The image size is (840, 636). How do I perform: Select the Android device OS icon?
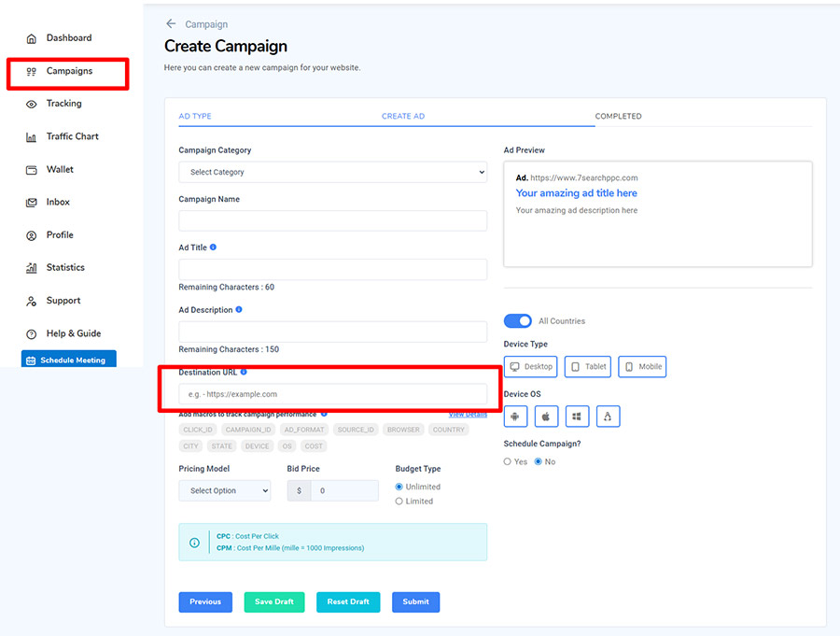tap(514, 417)
